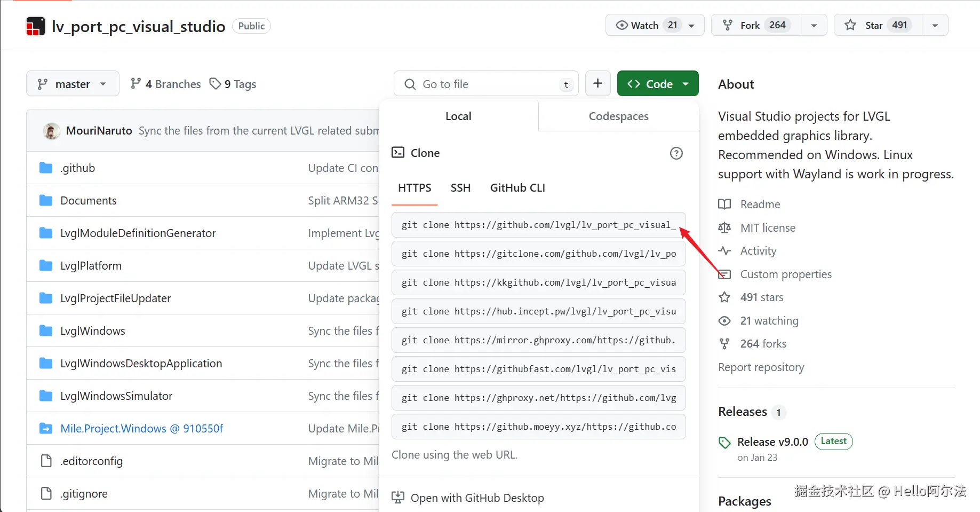Select the GitHub CLI clone tab
Screen dimensions: 980x512
pyautogui.click(x=517, y=188)
